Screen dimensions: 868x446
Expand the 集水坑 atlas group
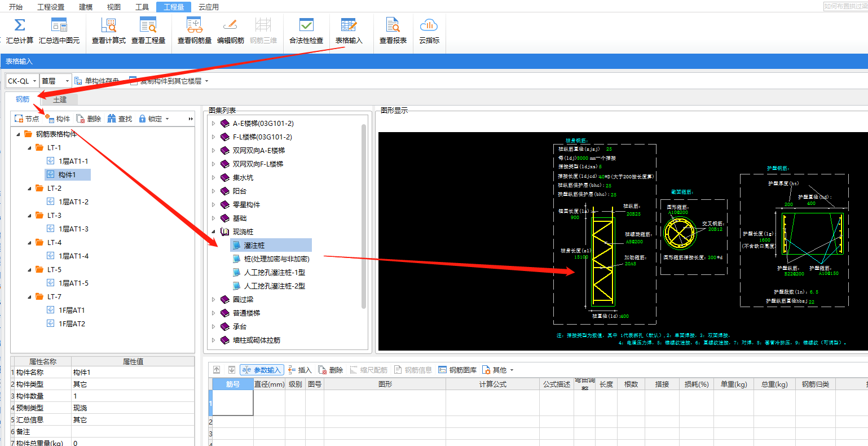213,177
